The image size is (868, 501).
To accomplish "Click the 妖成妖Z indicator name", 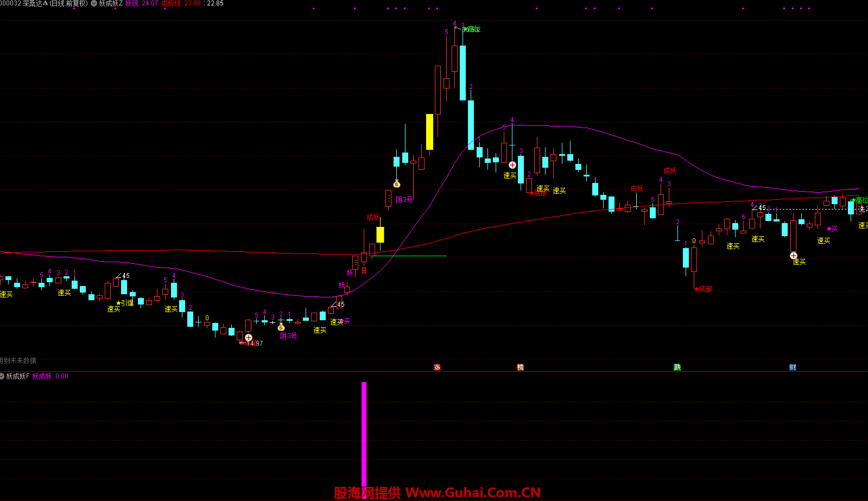I will (x=111, y=3).
